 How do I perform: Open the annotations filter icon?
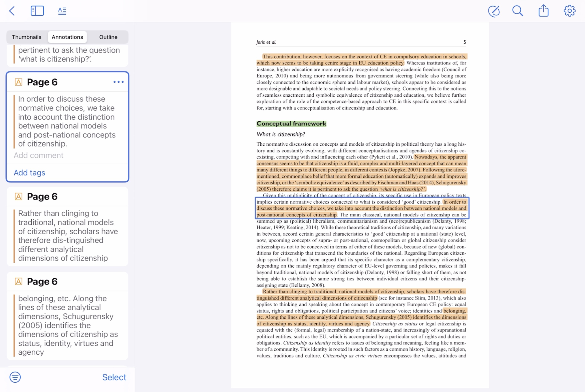coord(15,377)
